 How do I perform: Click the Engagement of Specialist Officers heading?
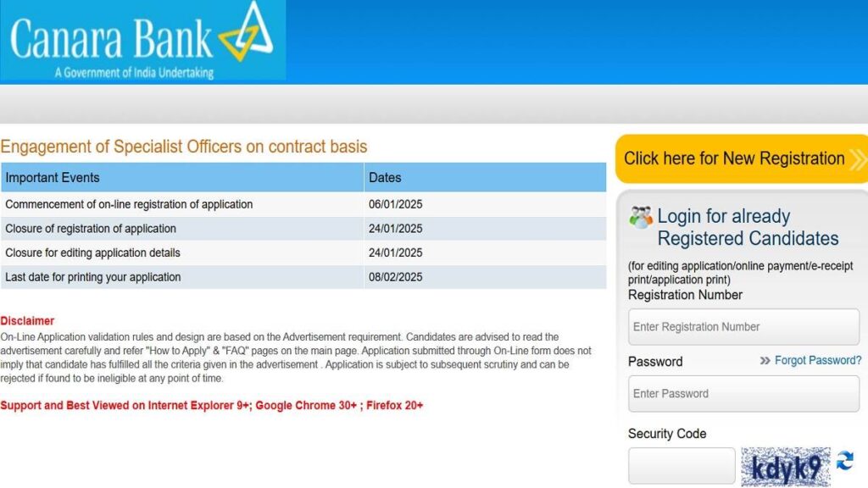[x=184, y=147]
